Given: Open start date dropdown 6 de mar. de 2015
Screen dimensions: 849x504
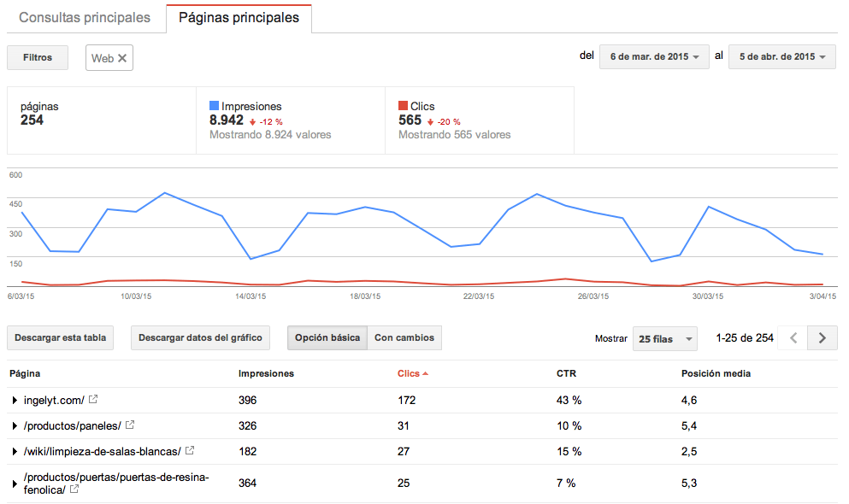Looking at the screenshot, I should (655, 57).
